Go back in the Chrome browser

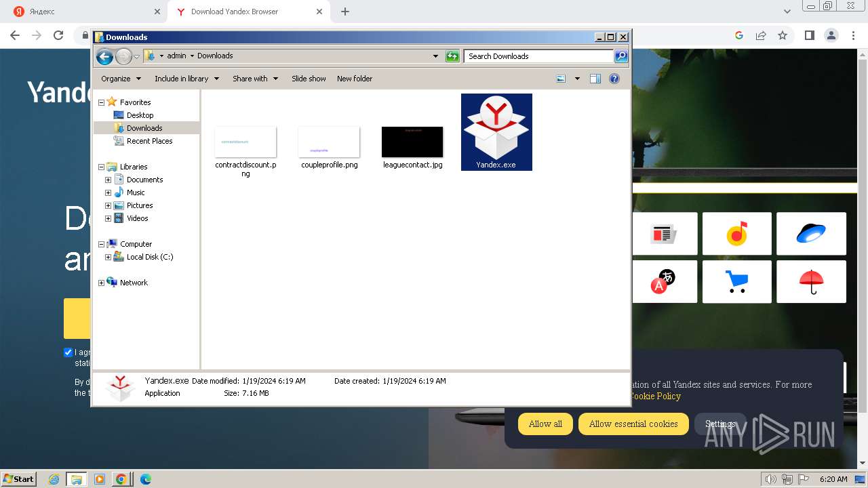(x=15, y=35)
